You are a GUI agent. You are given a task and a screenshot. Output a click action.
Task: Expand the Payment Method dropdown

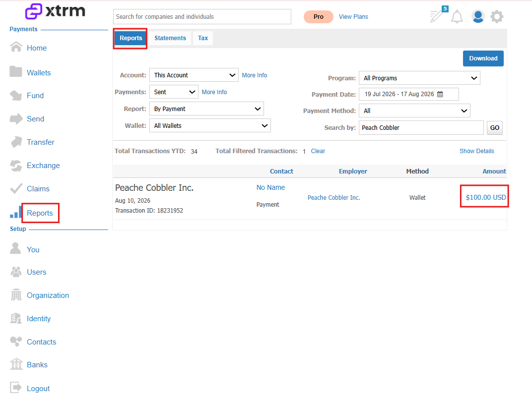coord(414,111)
